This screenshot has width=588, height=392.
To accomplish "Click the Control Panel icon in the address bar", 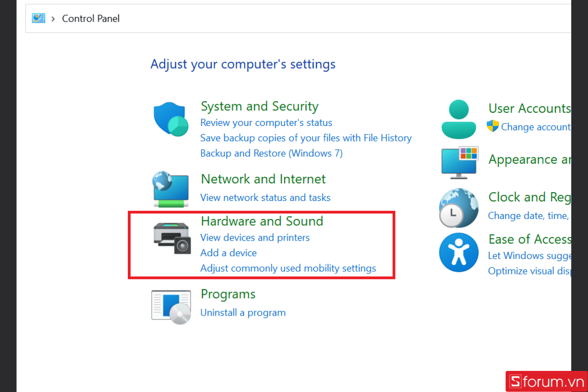I will point(38,18).
